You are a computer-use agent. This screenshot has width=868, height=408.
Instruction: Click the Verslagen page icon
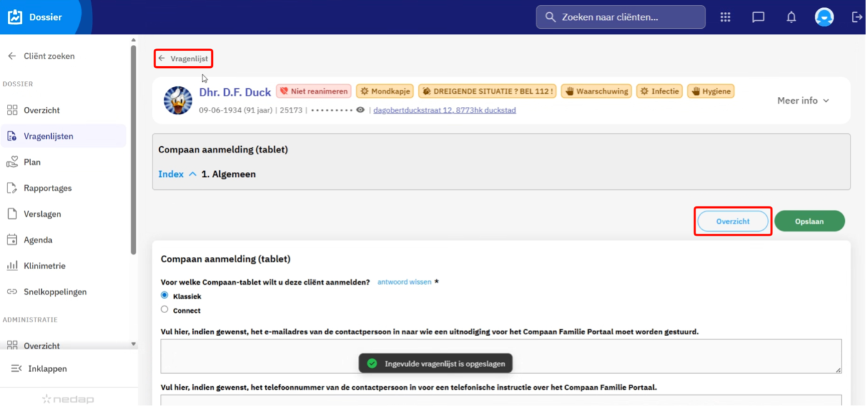(12, 214)
